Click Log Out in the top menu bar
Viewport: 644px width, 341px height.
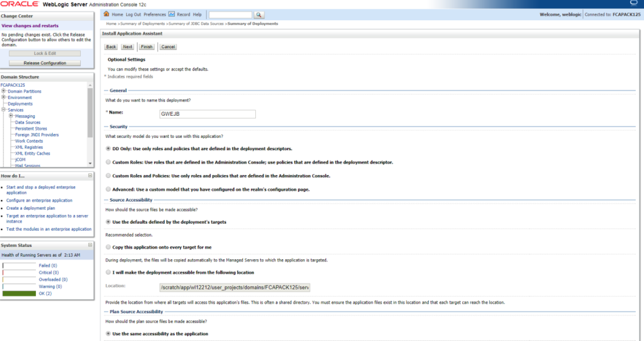click(x=133, y=14)
